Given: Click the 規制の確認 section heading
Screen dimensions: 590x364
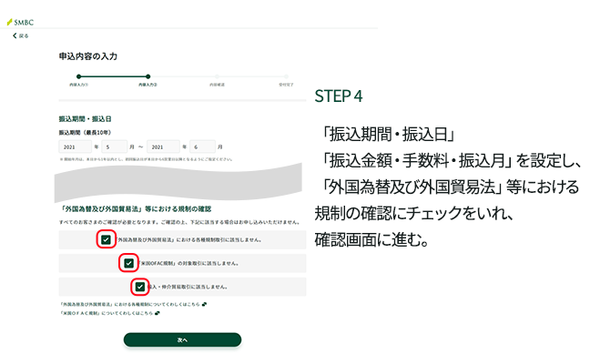Looking at the screenshot, I should [135, 209].
